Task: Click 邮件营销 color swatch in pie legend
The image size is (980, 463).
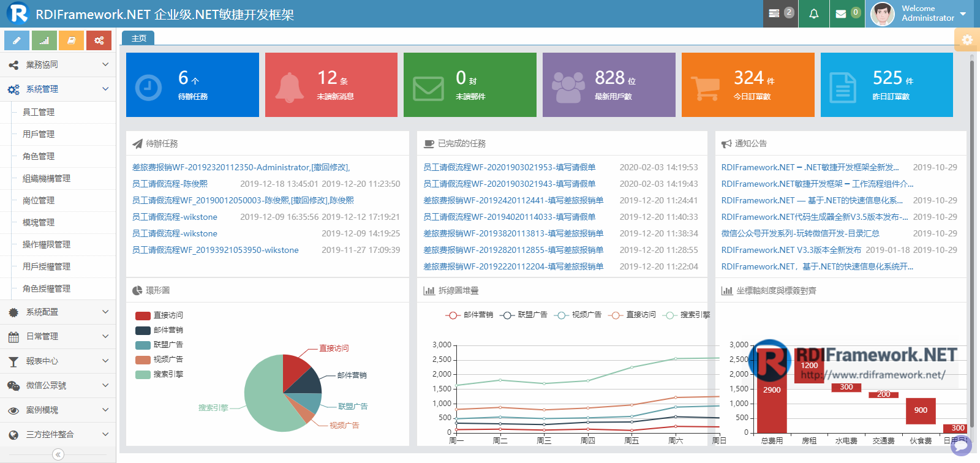Action: tap(143, 330)
